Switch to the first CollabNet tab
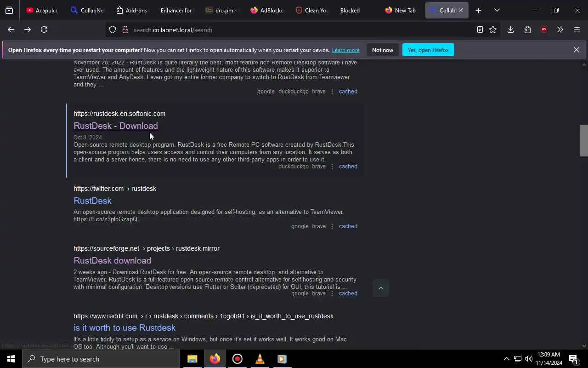Image resolution: width=588 pixels, height=368 pixels. pos(87,10)
